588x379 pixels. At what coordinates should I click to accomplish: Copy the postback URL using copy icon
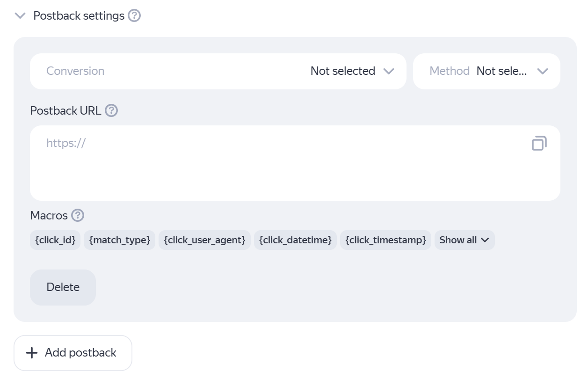click(x=539, y=143)
